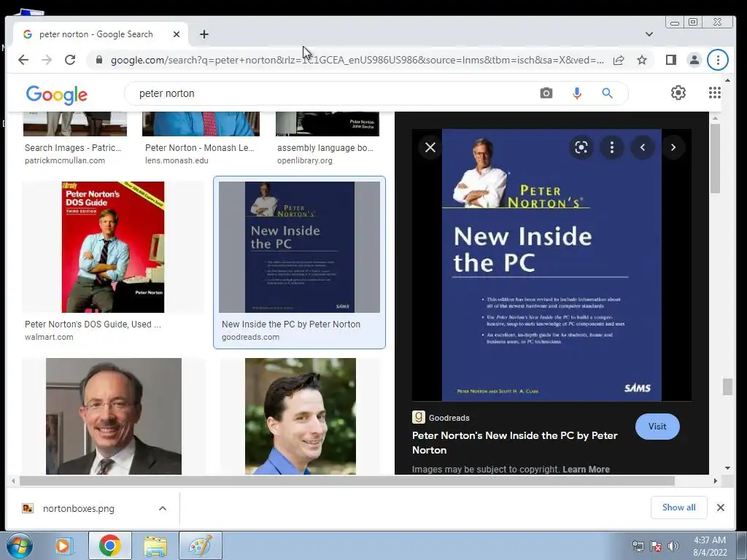
Task: Click the Visit button
Action: 657,427
